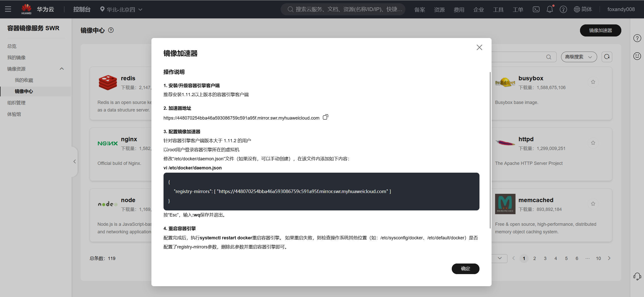Favorite the httpd image
This screenshot has height=297, width=644.
pos(593,143)
